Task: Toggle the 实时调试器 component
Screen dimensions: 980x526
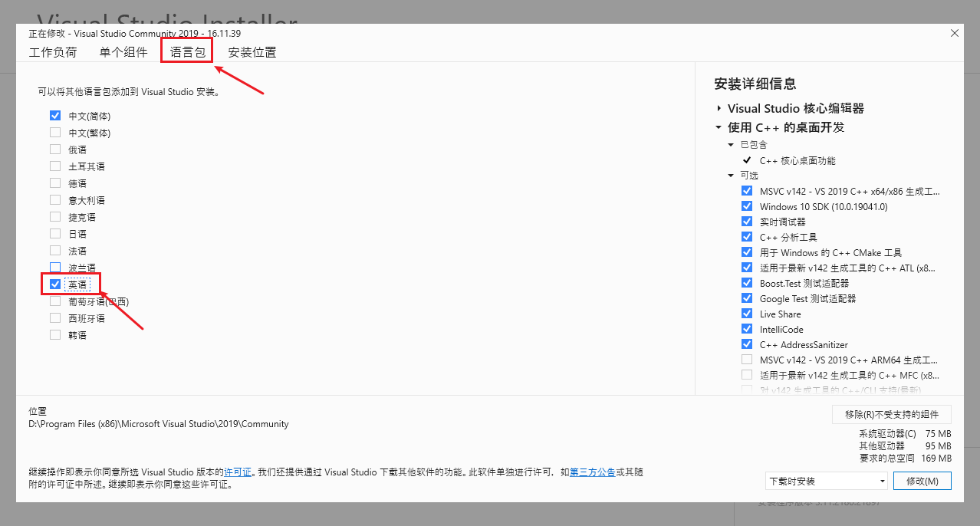Action: [747, 222]
